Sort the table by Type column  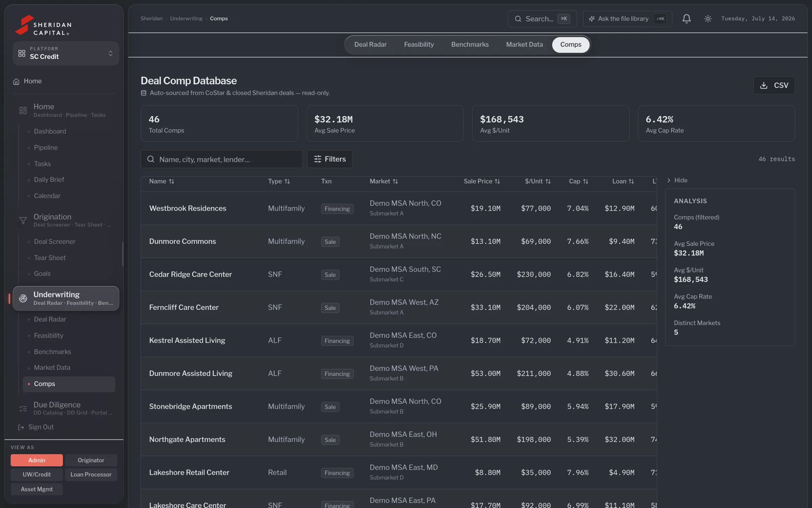click(279, 182)
